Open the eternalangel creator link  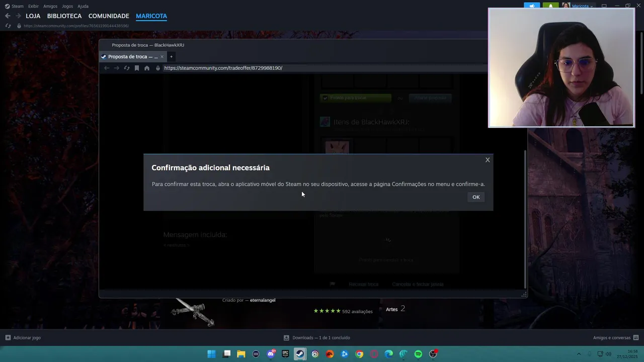pos(263,300)
